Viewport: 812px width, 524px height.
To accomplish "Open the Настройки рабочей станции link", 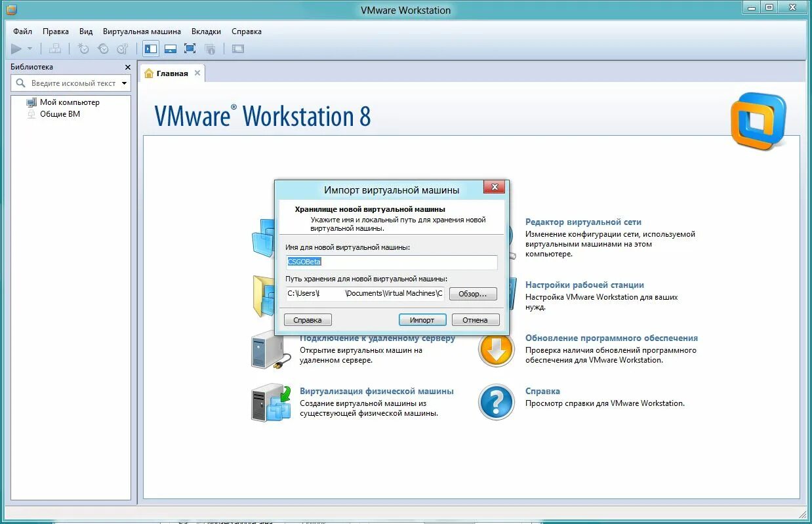I will pyautogui.click(x=584, y=285).
